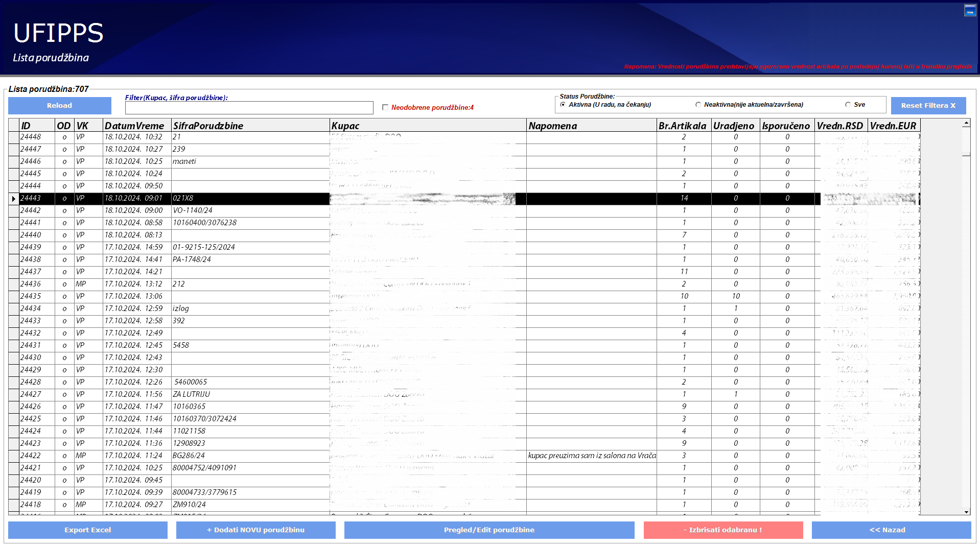
Task: Click row selector arrow for order 24443
Action: pos(14,198)
